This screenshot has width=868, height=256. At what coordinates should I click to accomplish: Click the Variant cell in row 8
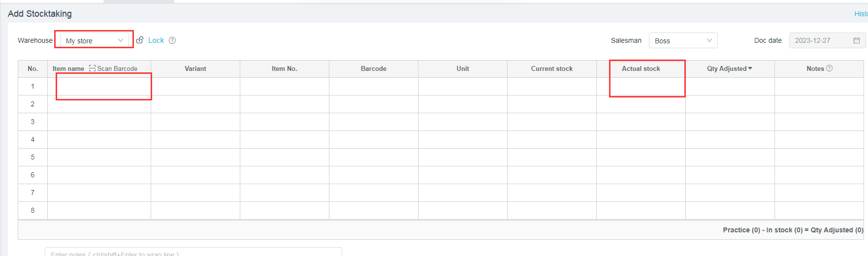click(195, 211)
